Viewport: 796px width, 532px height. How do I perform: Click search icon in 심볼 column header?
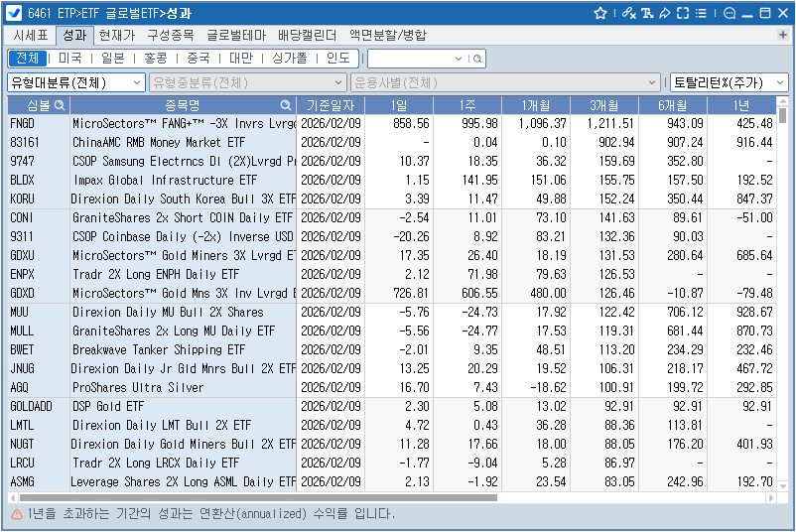pos(60,105)
